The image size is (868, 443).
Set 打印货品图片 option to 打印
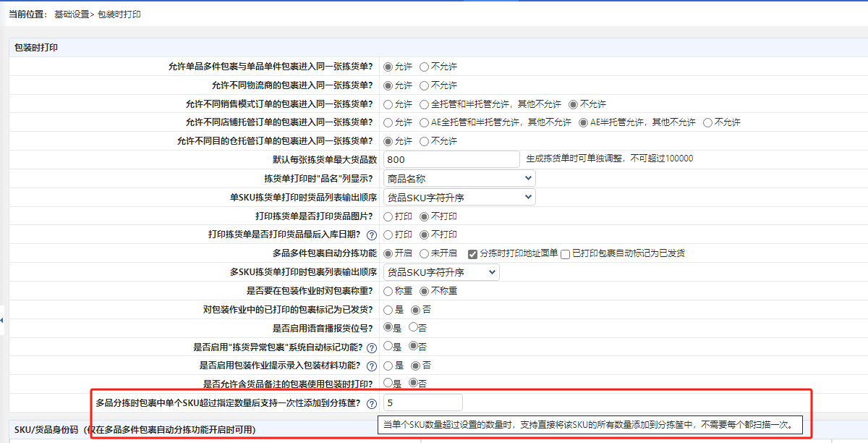pos(388,216)
